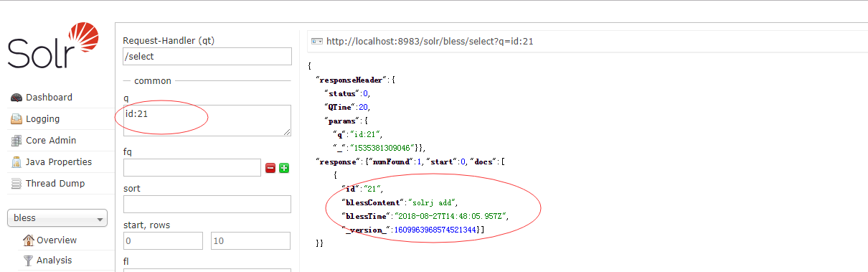Click the common section legend

[152, 81]
